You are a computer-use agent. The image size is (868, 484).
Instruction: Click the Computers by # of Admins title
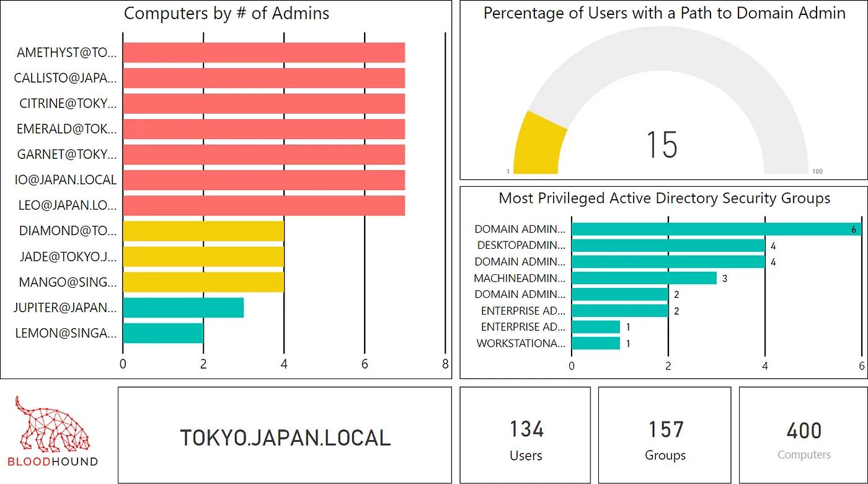coord(227,14)
